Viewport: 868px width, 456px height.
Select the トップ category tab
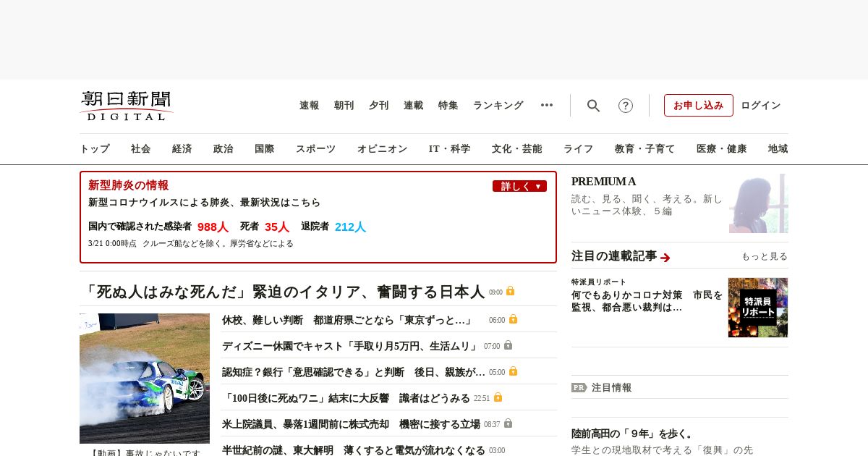point(95,149)
